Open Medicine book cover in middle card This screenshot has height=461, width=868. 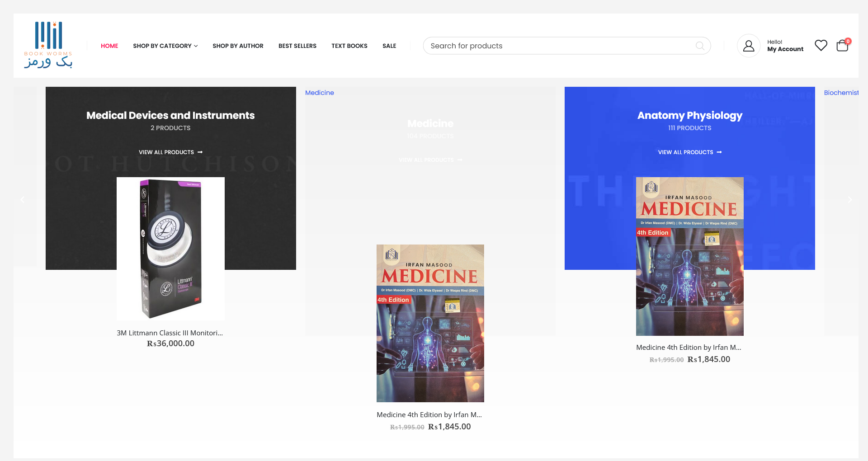pyautogui.click(x=430, y=323)
